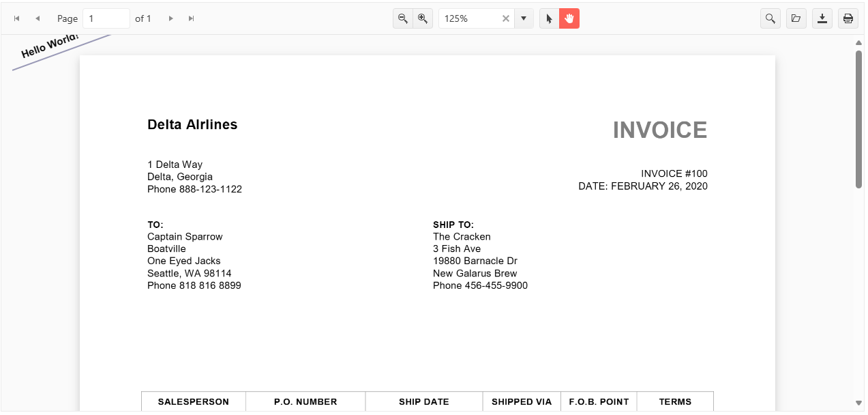Open the search tool
868x415 pixels.
770,18
